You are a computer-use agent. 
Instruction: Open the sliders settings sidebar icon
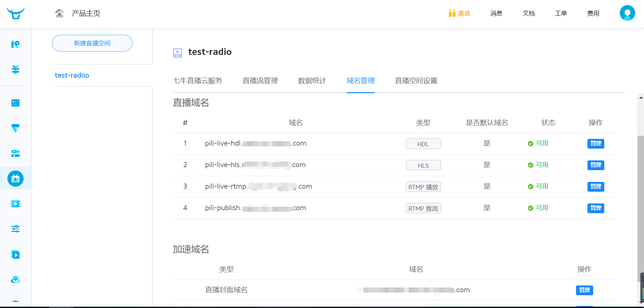(x=15, y=229)
